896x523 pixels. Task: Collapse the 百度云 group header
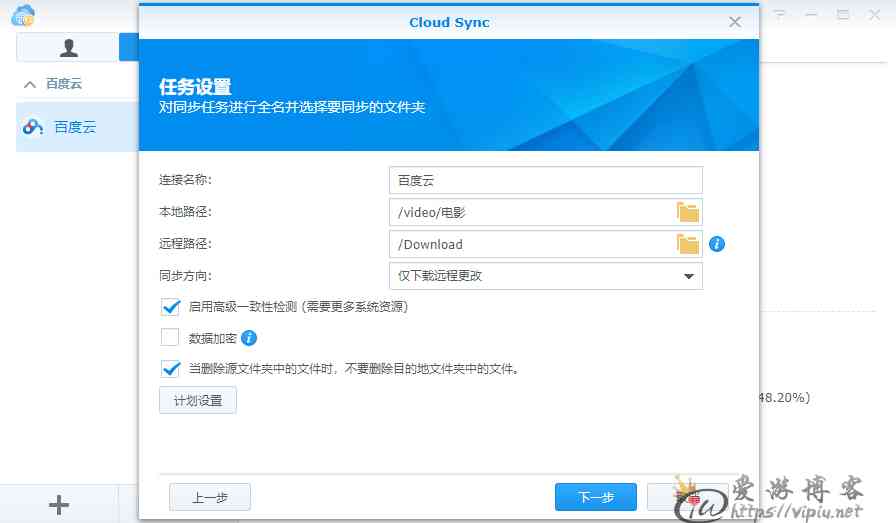coord(30,85)
